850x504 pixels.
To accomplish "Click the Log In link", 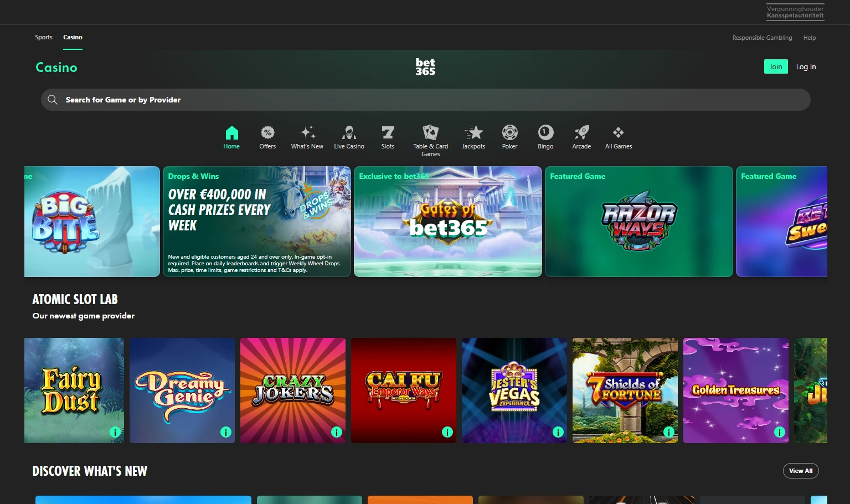I will [806, 66].
